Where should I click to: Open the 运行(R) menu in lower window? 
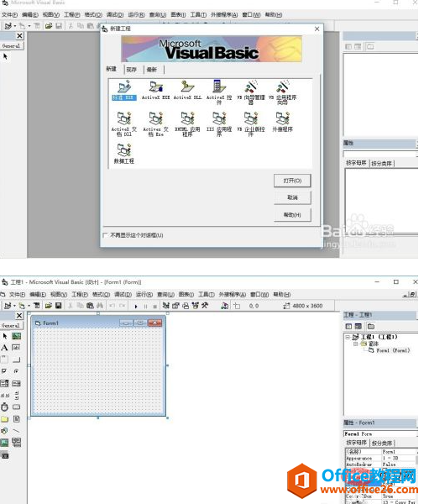point(144,295)
